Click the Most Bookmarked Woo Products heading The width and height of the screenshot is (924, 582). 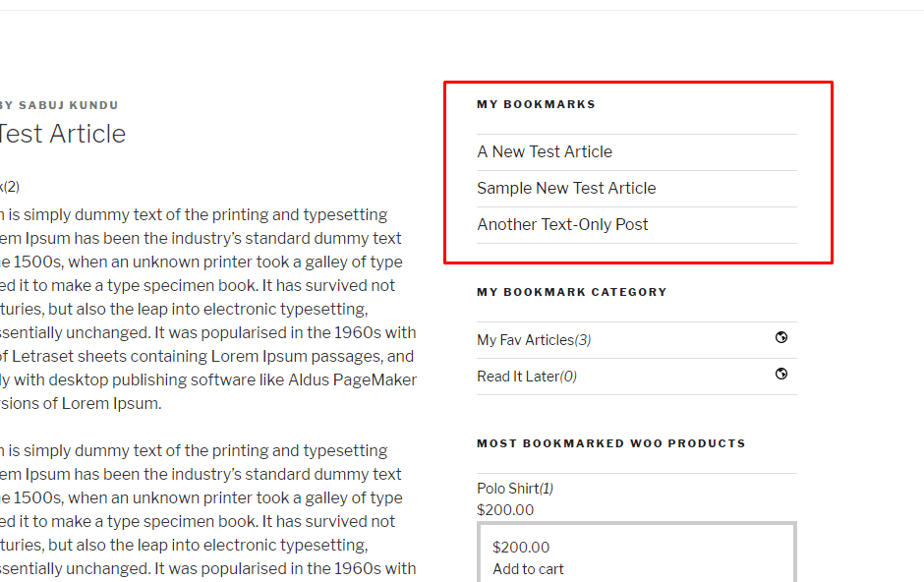click(x=610, y=443)
